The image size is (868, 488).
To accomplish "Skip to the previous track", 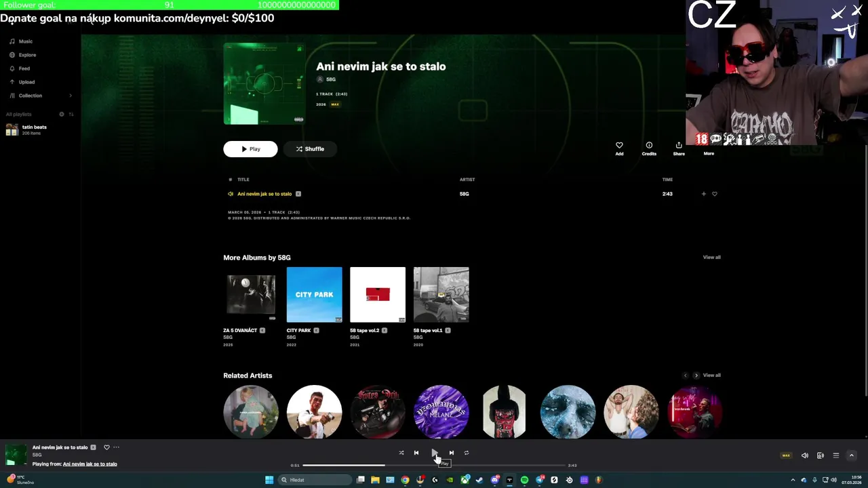I will pos(416,453).
